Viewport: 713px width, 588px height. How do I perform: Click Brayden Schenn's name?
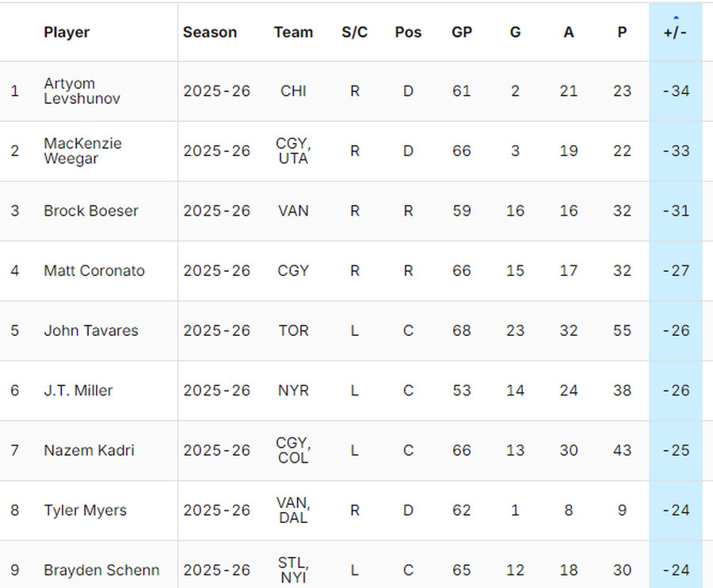click(101, 571)
